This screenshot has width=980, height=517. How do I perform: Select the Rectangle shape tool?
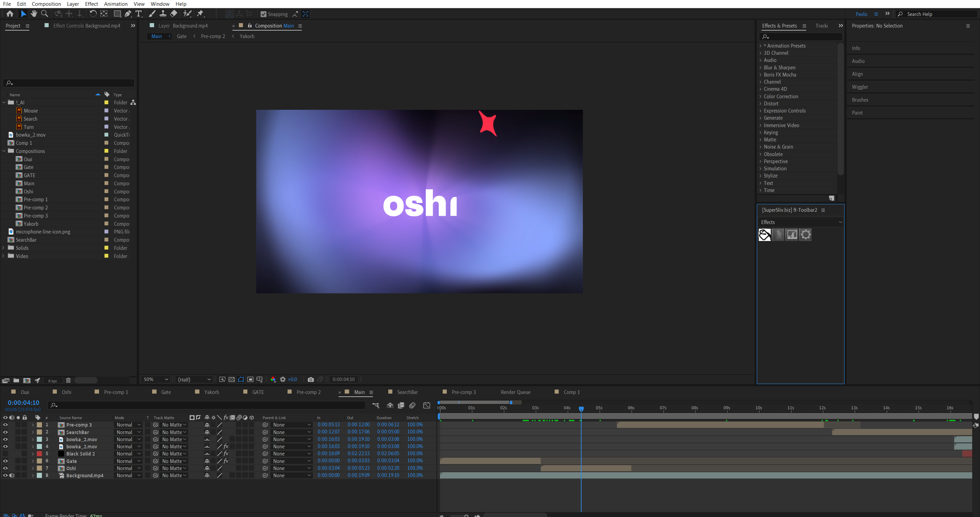117,14
